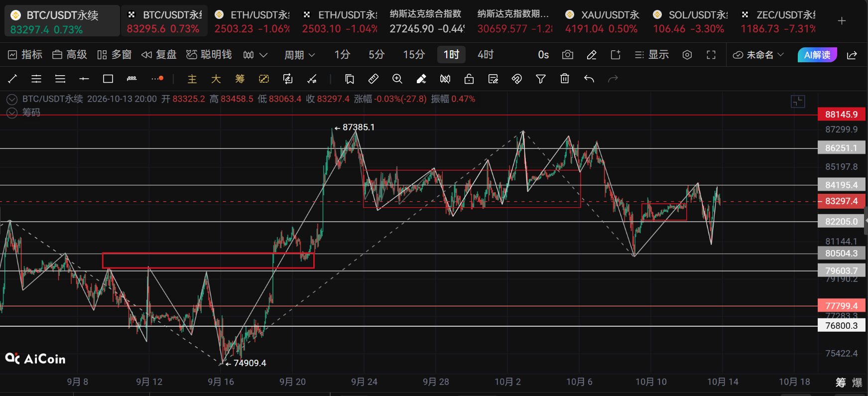Click the filter funnel icon
The image size is (868, 396).
(x=540, y=79)
